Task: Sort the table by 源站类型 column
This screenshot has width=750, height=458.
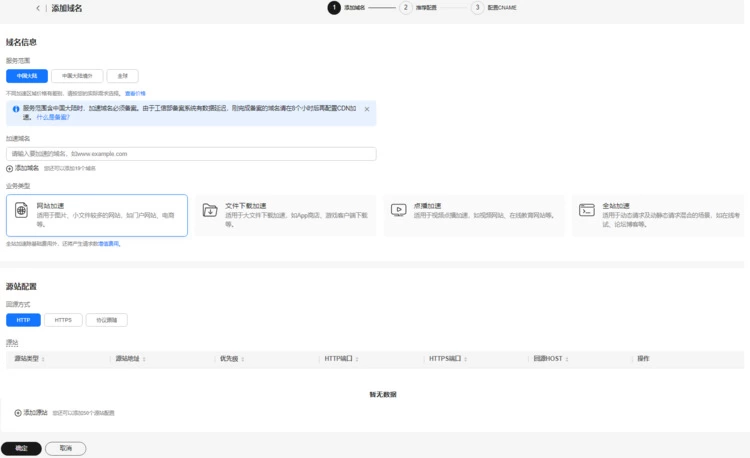Action: (43, 358)
